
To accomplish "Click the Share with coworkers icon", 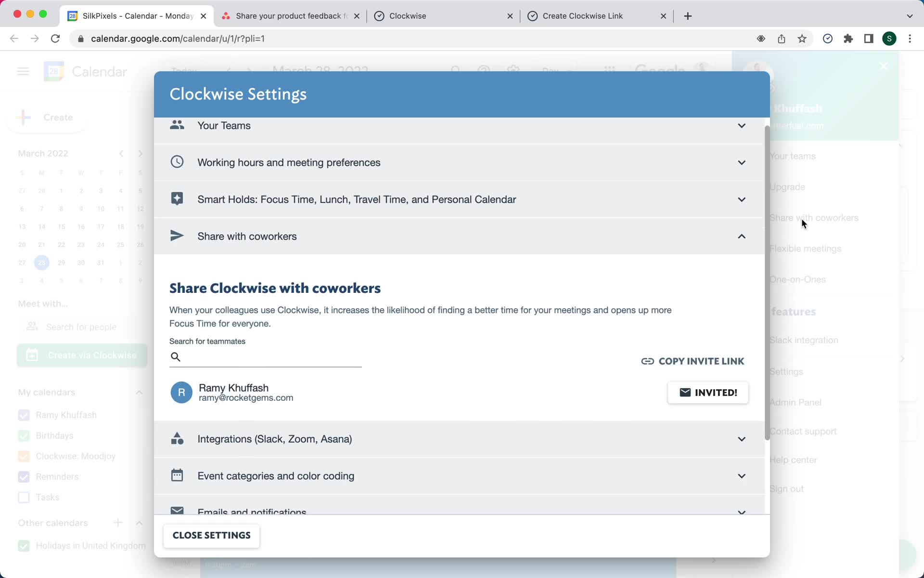I will pyautogui.click(x=176, y=235).
